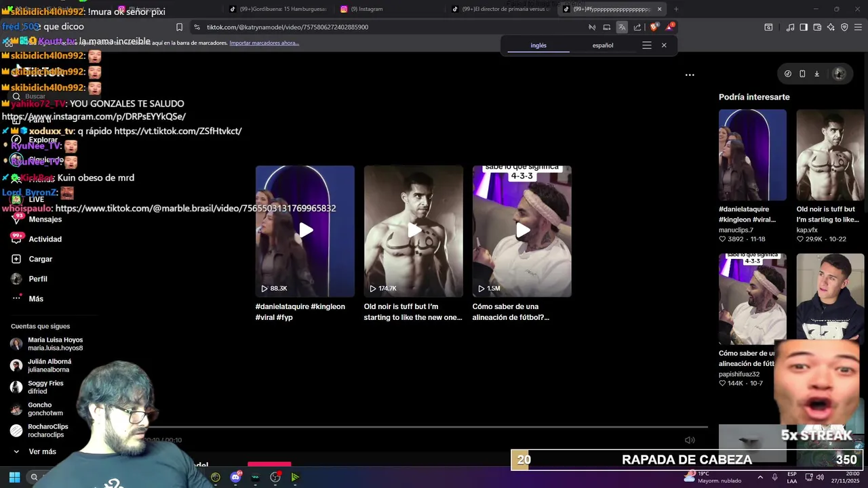Open Maria Luisa Hoyos account
Screen dimensions: 868x488
46,344
